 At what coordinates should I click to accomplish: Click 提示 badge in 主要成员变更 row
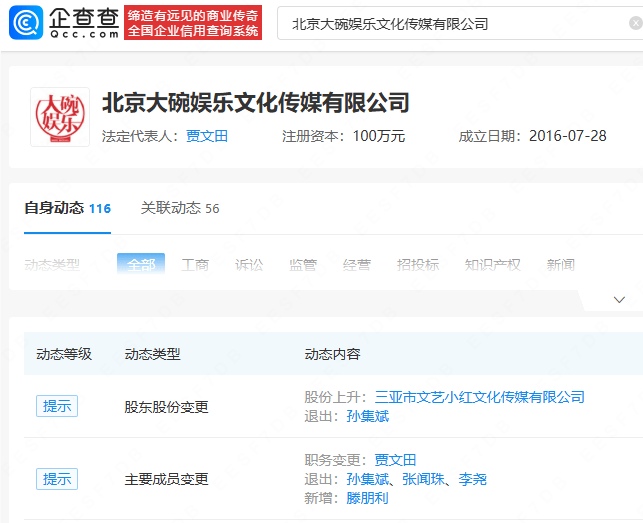(x=57, y=479)
